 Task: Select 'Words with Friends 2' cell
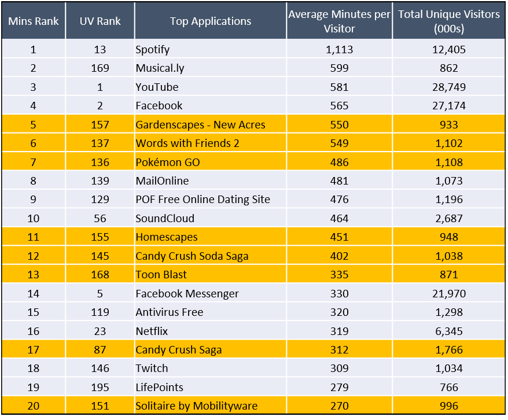[210, 143]
